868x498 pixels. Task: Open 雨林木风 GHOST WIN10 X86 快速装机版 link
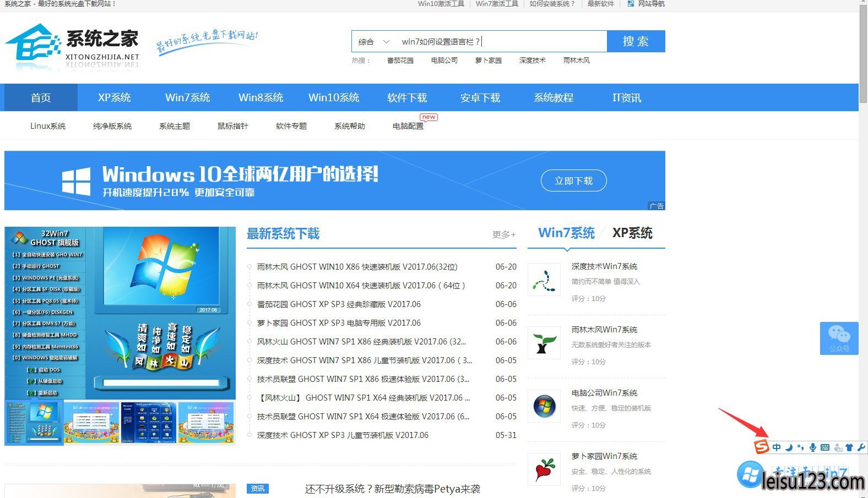[x=357, y=267]
